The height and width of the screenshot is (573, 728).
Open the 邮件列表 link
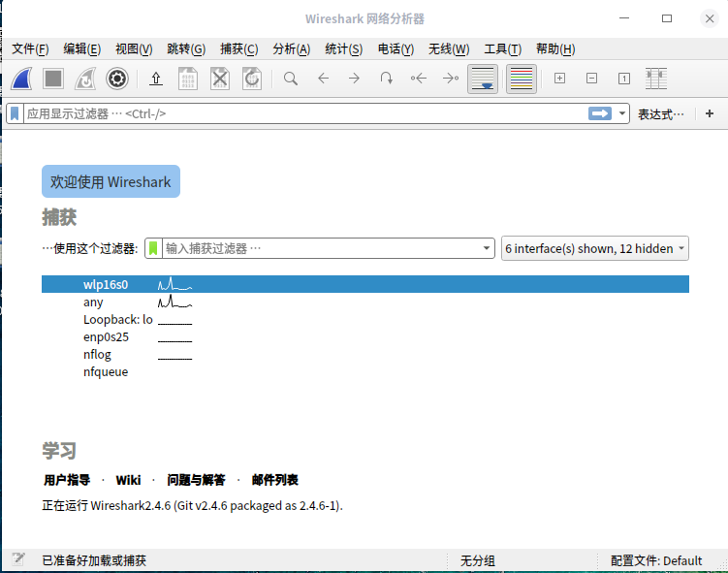[x=275, y=480]
